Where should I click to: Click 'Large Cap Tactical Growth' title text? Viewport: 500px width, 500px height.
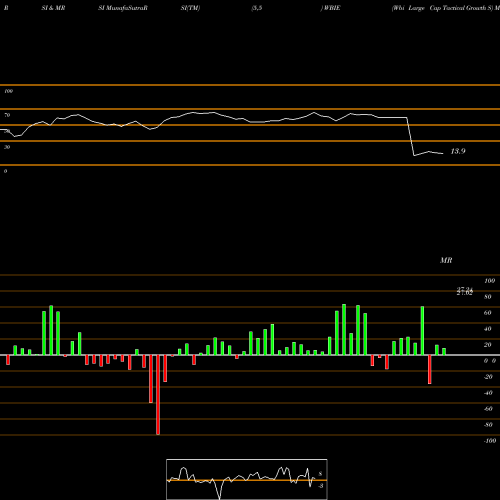coord(447,8)
